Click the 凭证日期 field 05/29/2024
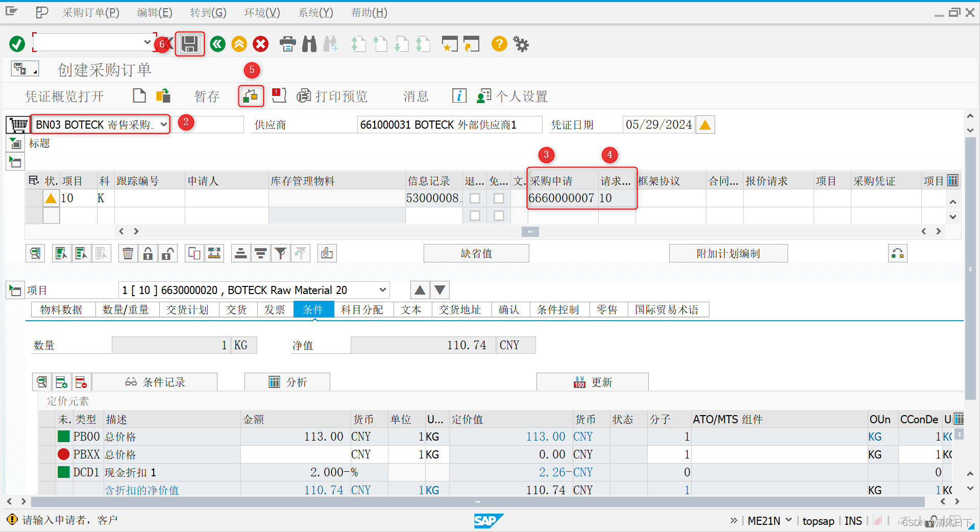The width and height of the screenshot is (980, 532). [658, 125]
